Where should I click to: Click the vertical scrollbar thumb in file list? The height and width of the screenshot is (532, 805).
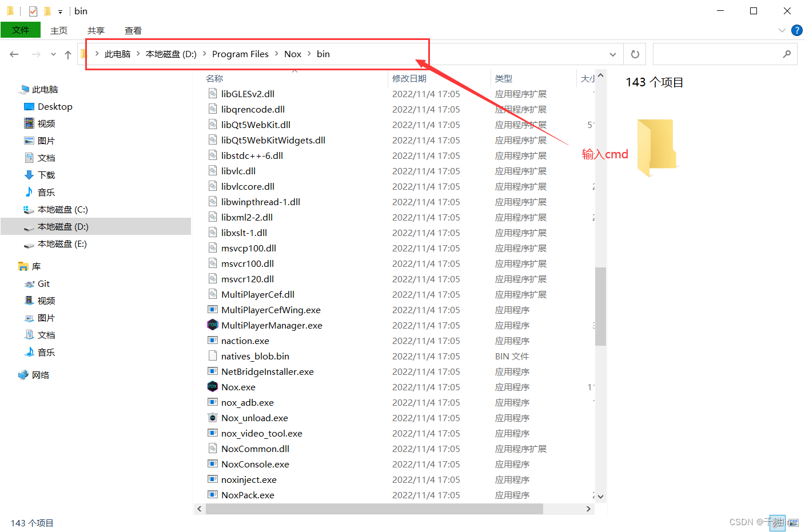[600, 306]
